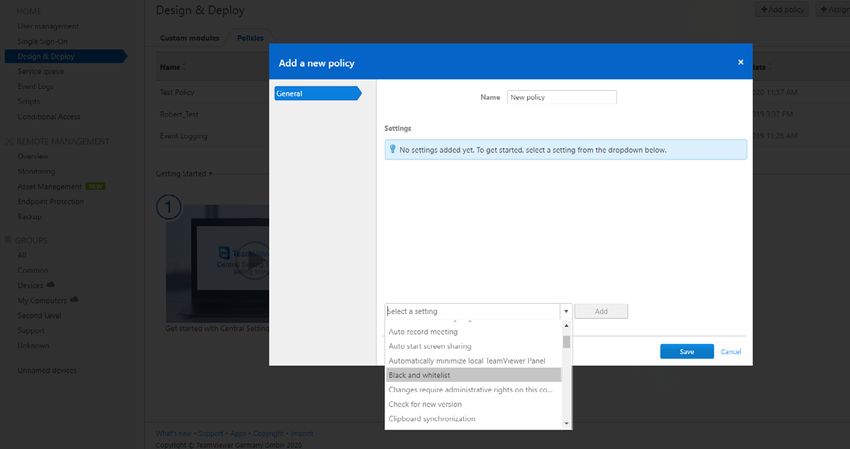Save the new policy
Viewport: 850px width, 449px height.
(x=687, y=351)
